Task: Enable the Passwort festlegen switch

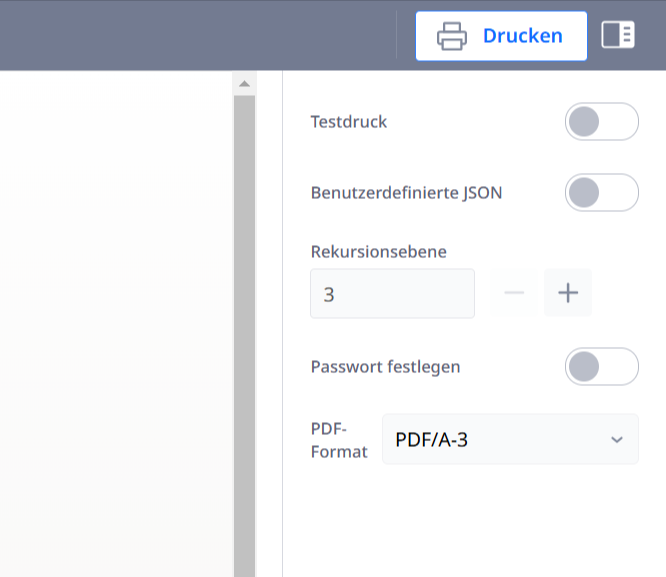Action: 601,366
